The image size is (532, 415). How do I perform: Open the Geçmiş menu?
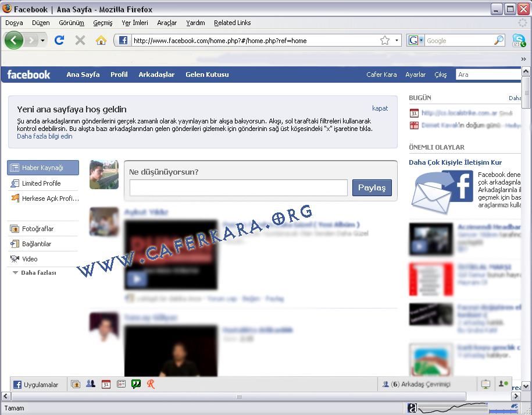[x=103, y=23]
